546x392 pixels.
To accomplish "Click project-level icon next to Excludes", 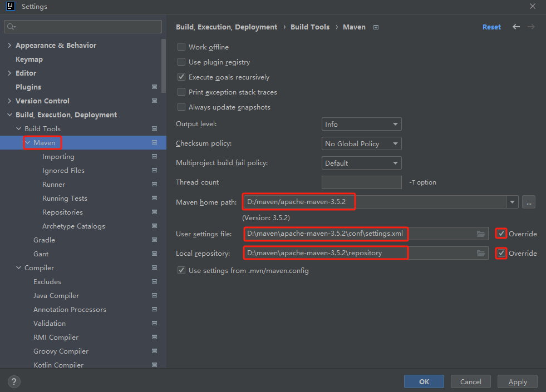I will click(x=154, y=282).
